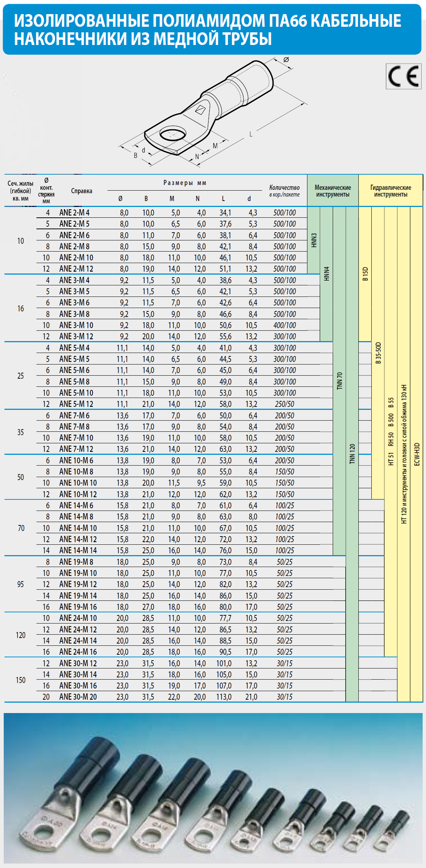Click cross-section value '35'
This screenshot has width=426, height=868.
coord(20,432)
